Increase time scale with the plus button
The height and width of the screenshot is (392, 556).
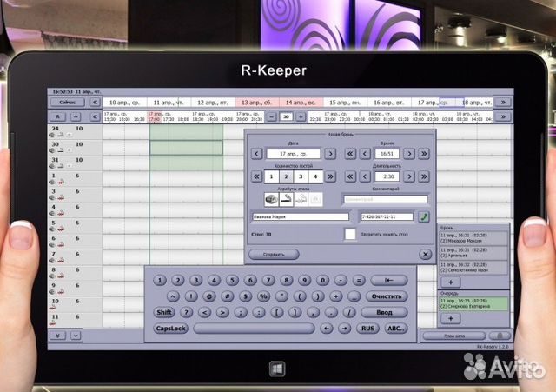[301, 116]
